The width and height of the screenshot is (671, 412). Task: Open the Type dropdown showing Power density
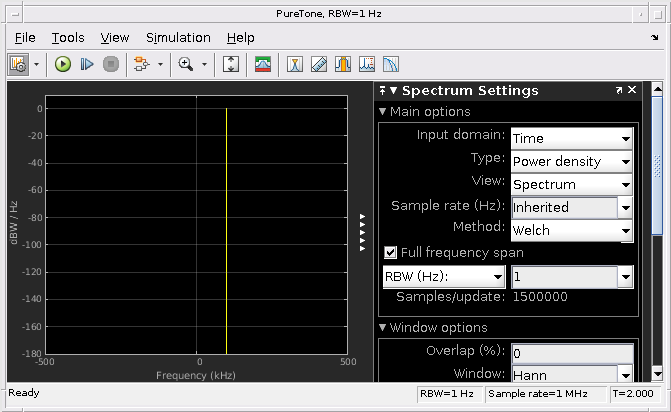(572, 161)
